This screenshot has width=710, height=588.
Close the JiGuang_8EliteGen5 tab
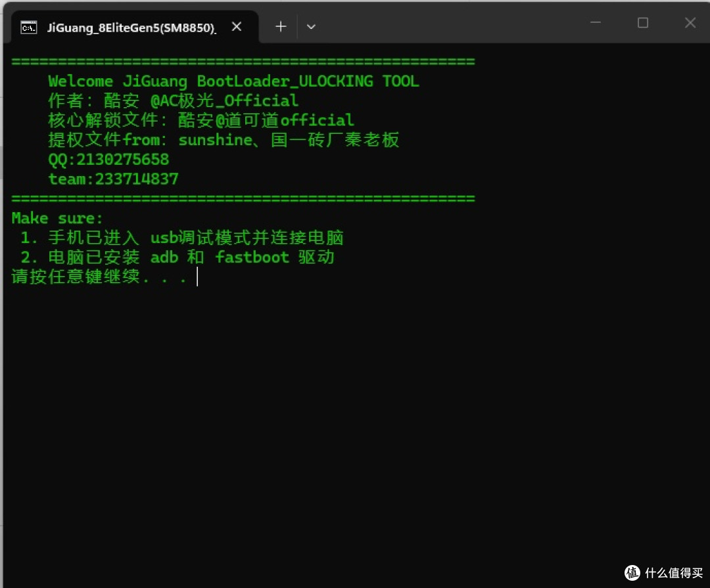[237, 27]
